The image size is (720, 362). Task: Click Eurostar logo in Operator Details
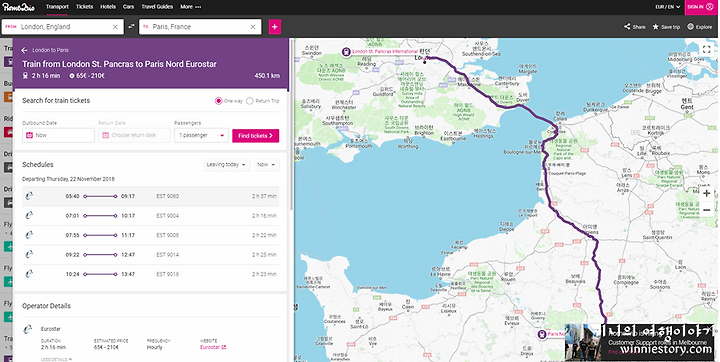[x=28, y=329]
